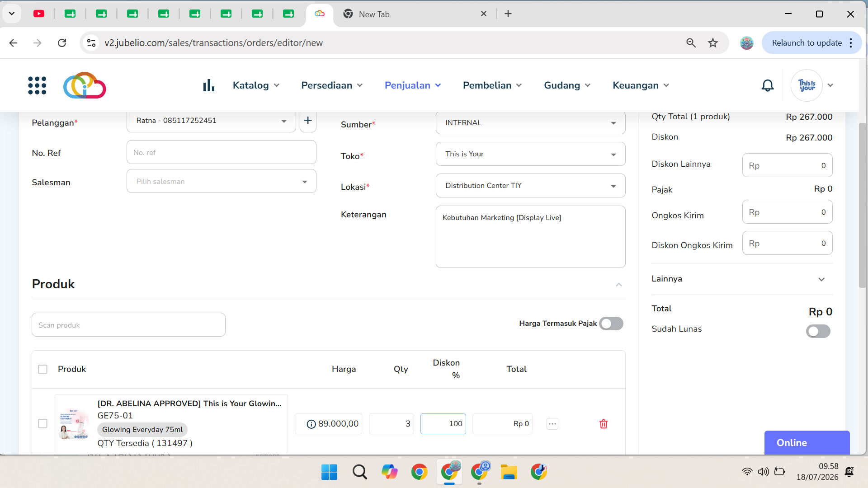868x488 pixels.
Task: Open the nine-dot app grid menu
Action: (x=37, y=85)
